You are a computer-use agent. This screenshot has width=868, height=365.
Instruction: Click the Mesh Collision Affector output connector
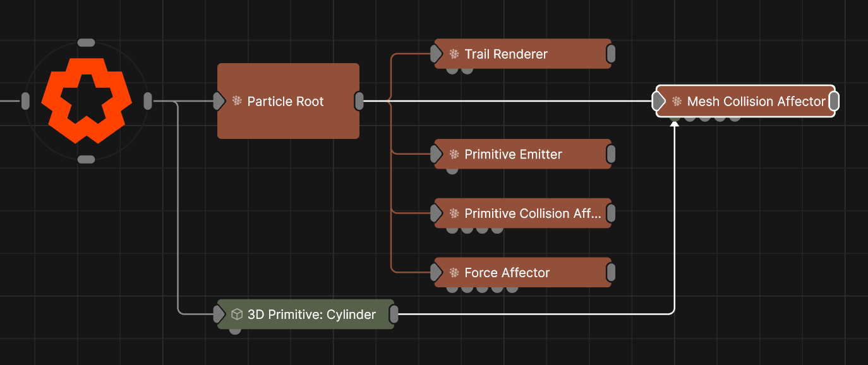point(833,101)
